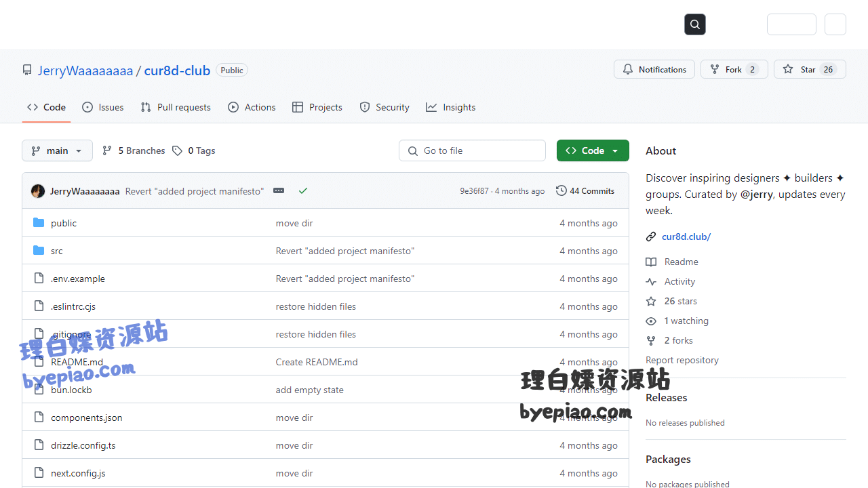Open cur8d-club repository link
The width and height of the screenshot is (868, 488).
pyautogui.click(x=177, y=70)
